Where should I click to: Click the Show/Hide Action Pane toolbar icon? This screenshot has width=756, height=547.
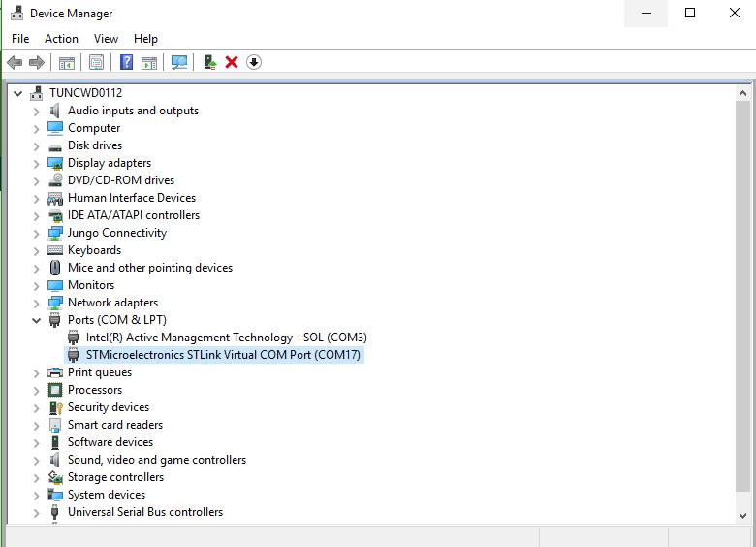point(149,62)
